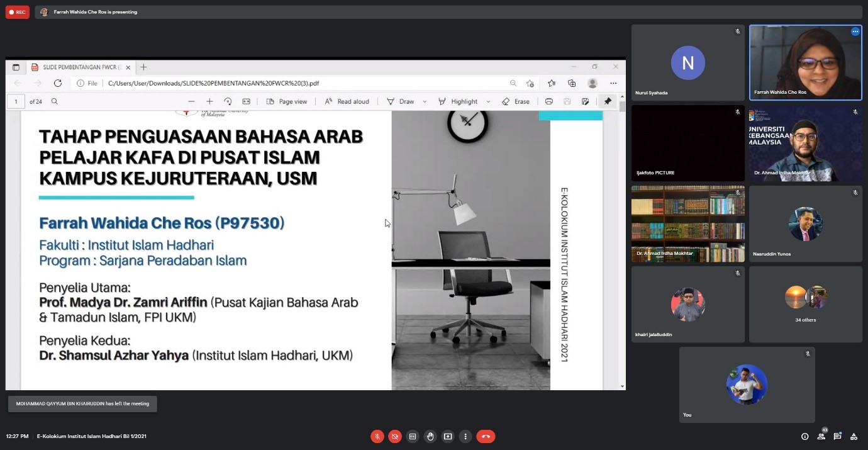Screen dimensions: 868x450
Task: Click Read aloud in the PDF toolbar
Action: (347, 101)
